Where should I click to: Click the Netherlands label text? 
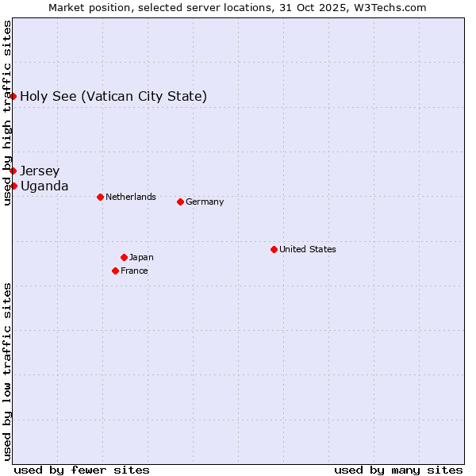click(131, 197)
